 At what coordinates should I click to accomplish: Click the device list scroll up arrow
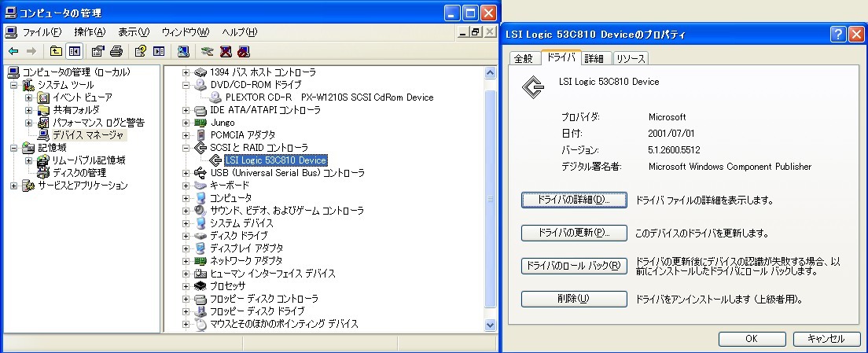[x=490, y=72]
